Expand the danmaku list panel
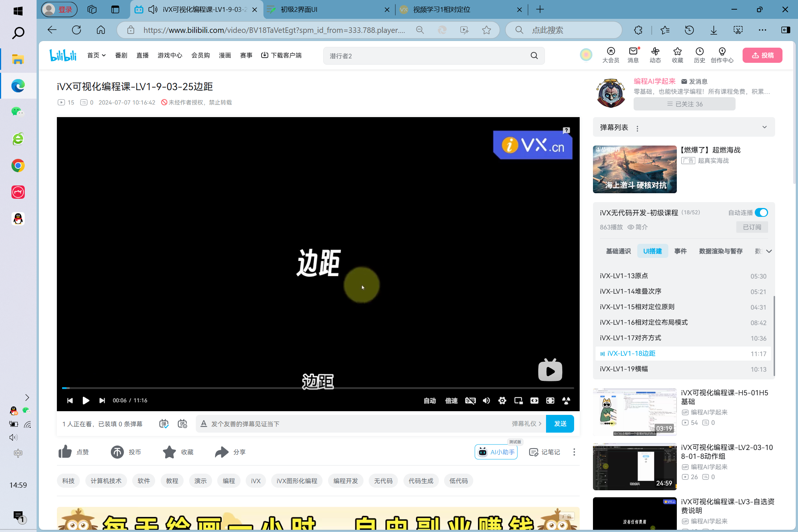 tap(764, 127)
